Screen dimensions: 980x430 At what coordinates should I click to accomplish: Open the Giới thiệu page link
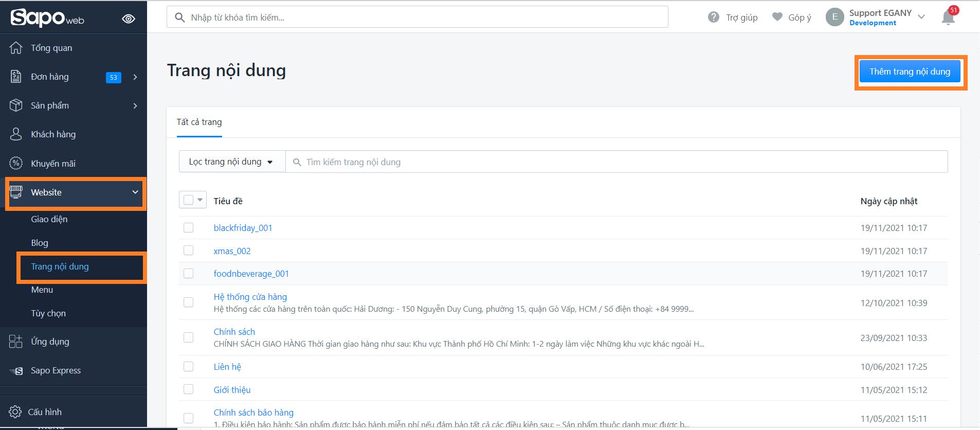(232, 390)
